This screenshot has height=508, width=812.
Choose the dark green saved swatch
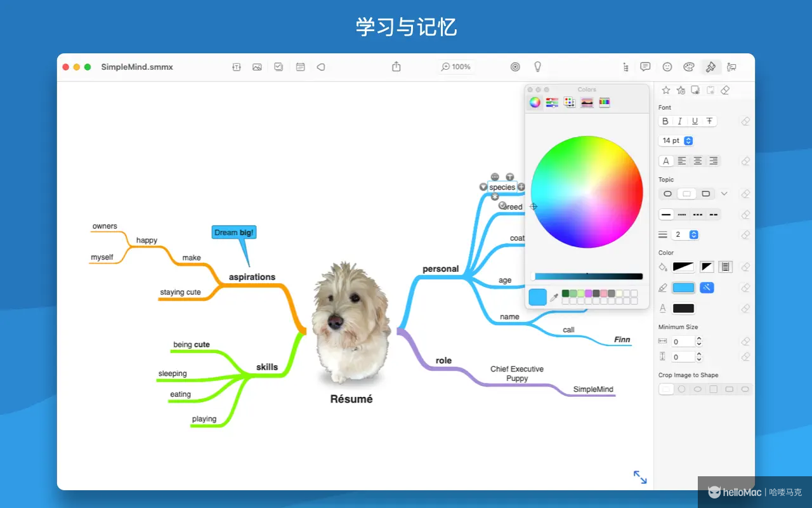pos(566,293)
